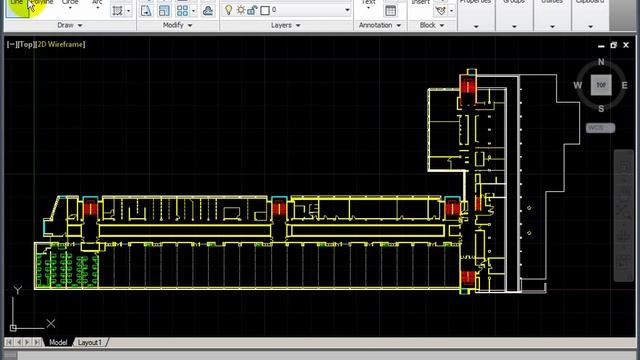The width and height of the screenshot is (640, 360).
Task: Switch to the Layout1 tab
Action: pos(89,342)
